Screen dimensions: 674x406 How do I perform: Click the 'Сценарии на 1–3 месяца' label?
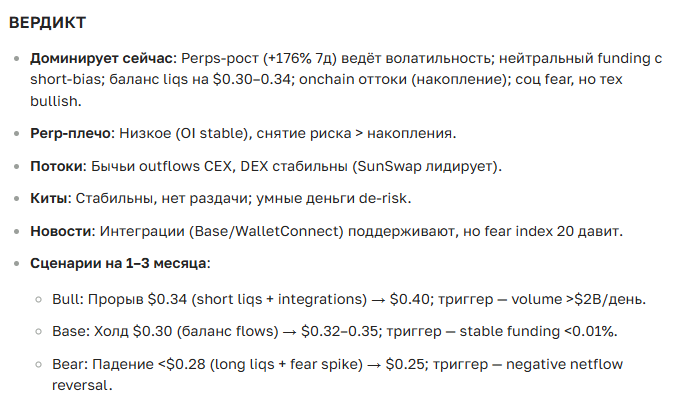point(119,265)
